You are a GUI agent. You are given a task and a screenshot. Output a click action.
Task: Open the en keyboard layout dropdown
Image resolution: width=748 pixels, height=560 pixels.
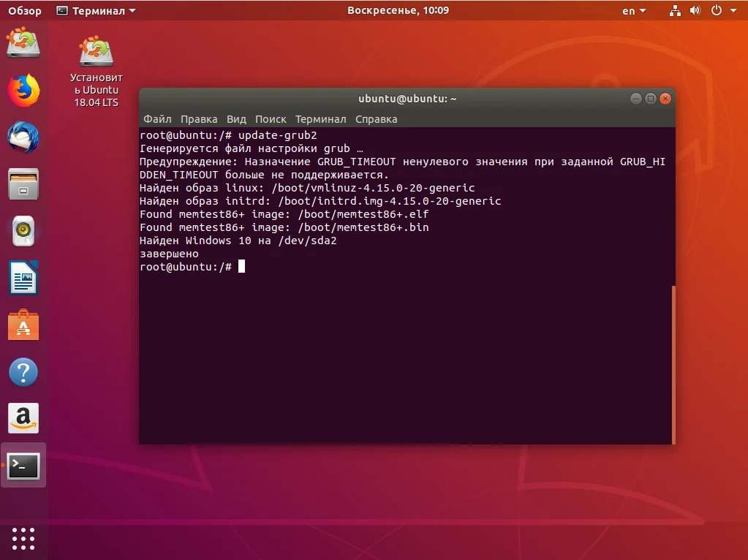point(634,11)
